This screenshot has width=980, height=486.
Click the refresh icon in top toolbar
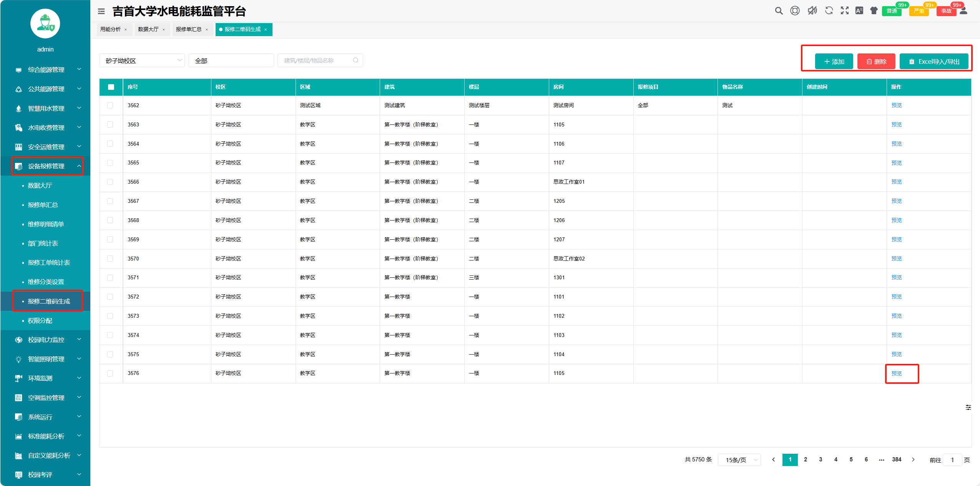point(829,11)
